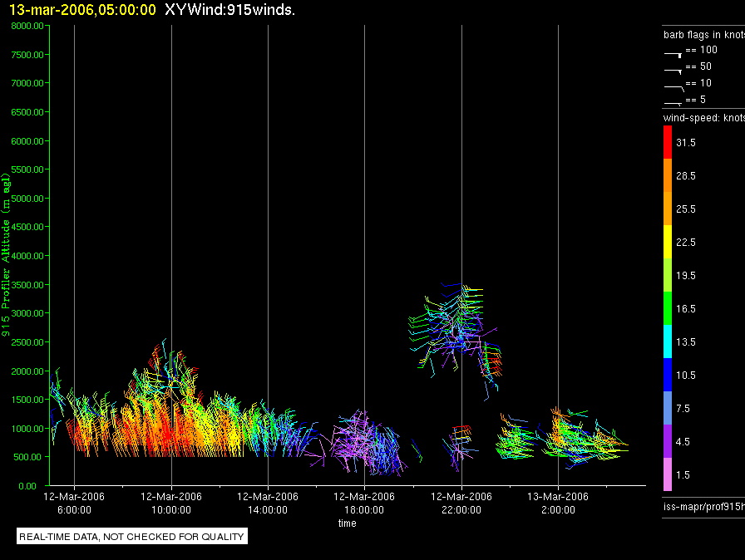Click the 13-Mar-2006 2:00:00 time label
745x560 pixels.
tap(558, 503)
